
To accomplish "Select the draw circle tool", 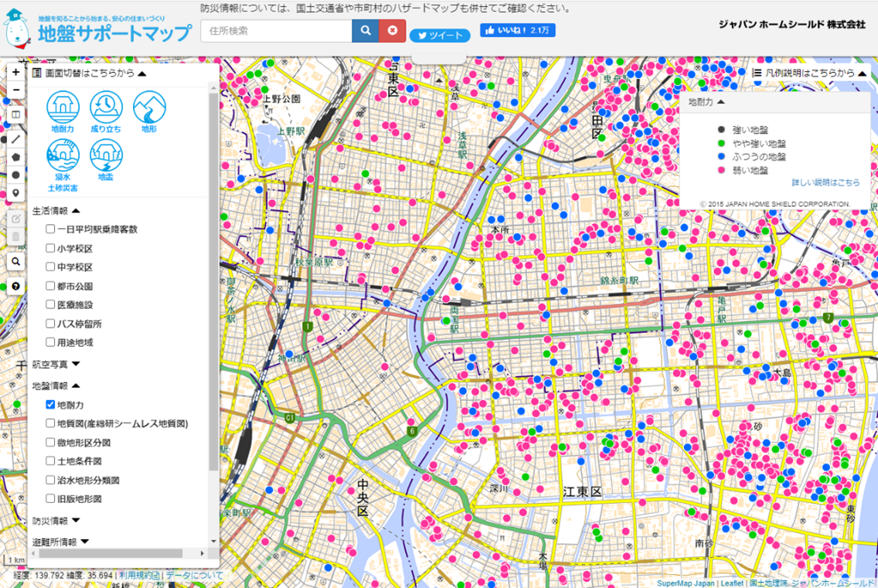I will coord(15,175).
